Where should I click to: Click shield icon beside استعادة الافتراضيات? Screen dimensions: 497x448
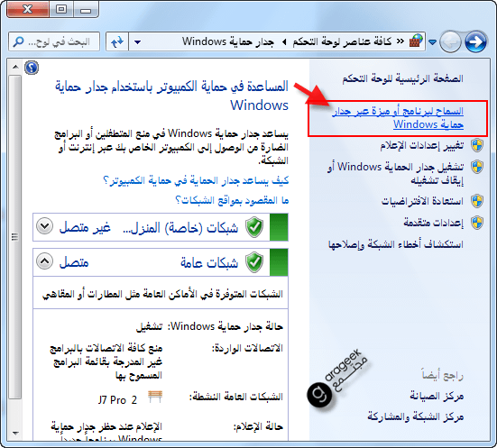pyautogui.click(x=476, y=201)
